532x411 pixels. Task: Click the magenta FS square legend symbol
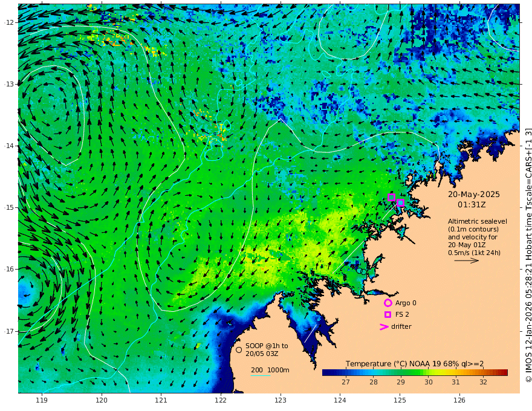pyautogui.click(x=388, y=314)
